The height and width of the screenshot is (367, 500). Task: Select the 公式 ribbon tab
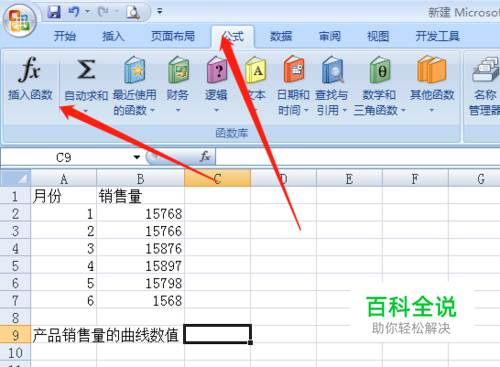click(233, 36)
